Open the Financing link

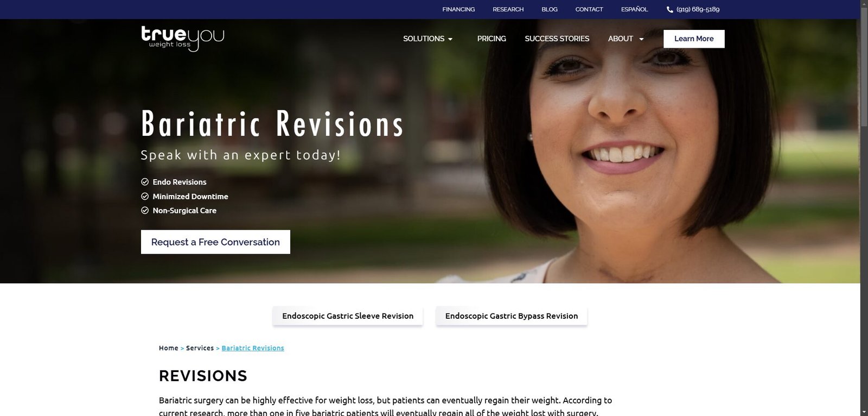coord(458,9)
